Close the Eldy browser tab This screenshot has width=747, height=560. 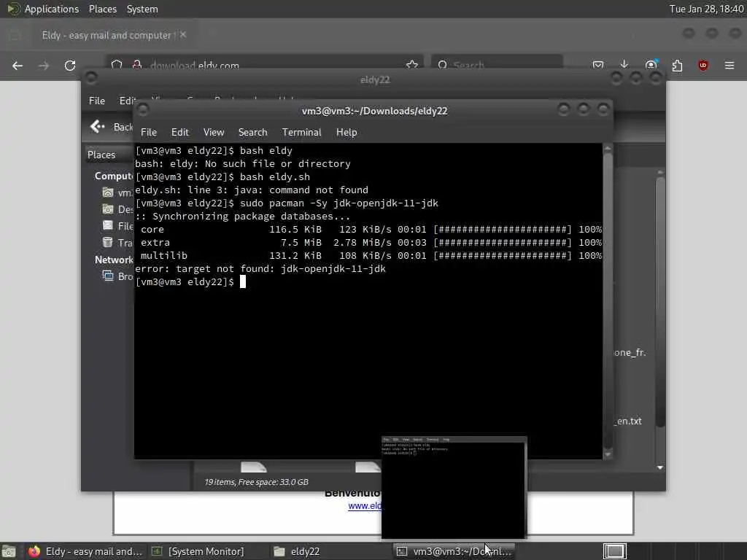183,35
